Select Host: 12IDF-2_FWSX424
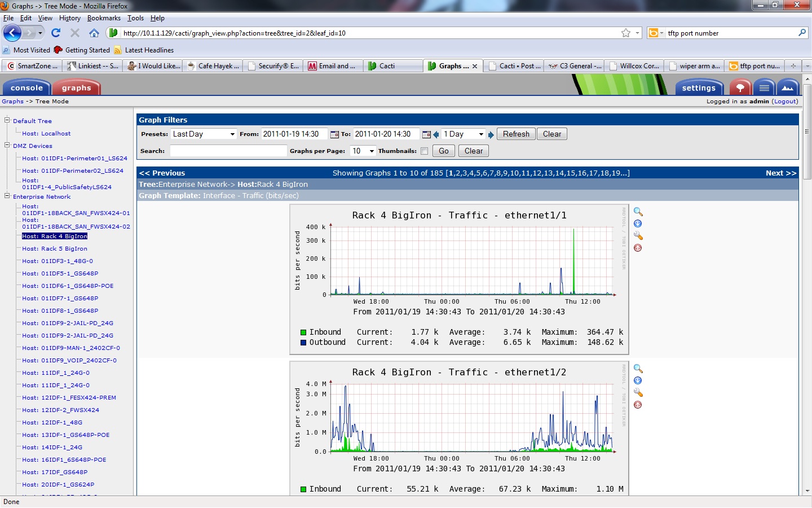This screenshot has width=812, height=508. pyautogui.click(x=60, y=410)
